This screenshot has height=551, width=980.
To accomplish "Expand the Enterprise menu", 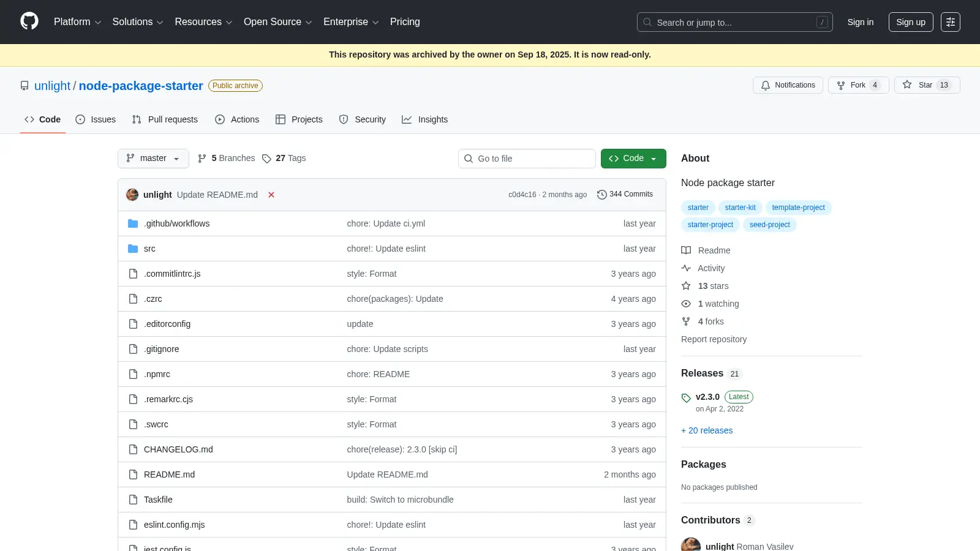I will coord(351,22).
